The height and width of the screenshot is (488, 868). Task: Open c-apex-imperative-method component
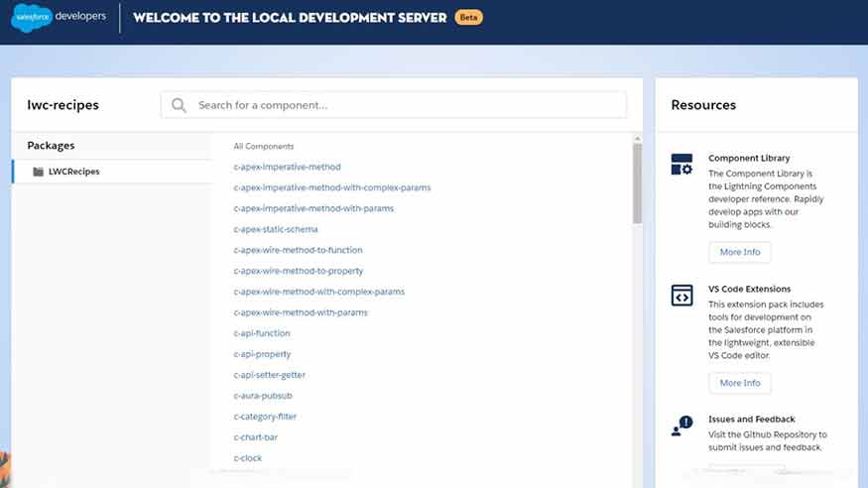(287, 167)
